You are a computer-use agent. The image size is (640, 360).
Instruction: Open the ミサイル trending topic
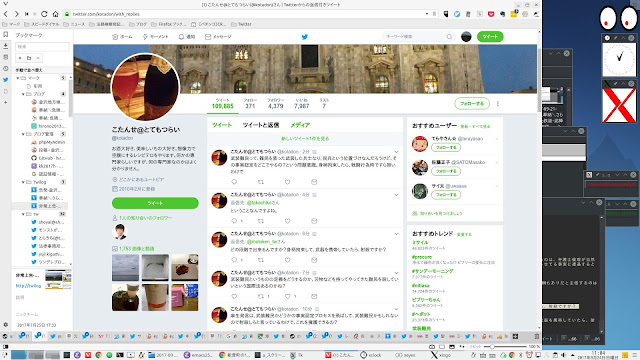tap(420, 242)
